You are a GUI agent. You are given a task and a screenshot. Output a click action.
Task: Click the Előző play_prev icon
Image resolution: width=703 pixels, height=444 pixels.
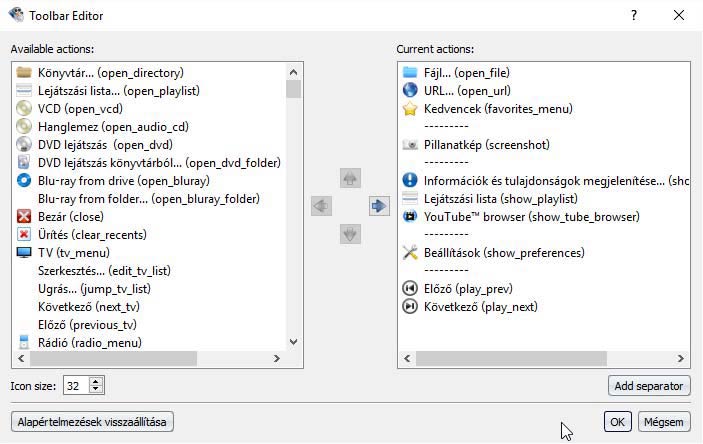(410, 288)
